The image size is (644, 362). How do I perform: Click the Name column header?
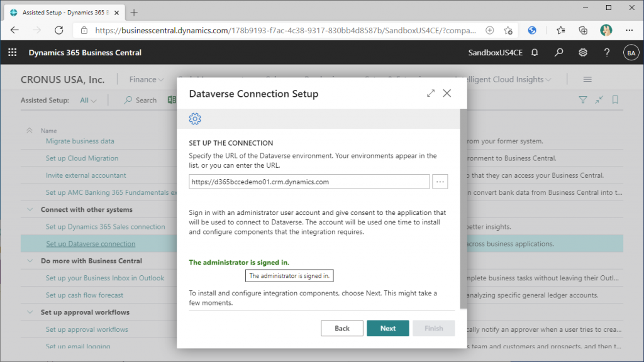click(x=48, y=131)
